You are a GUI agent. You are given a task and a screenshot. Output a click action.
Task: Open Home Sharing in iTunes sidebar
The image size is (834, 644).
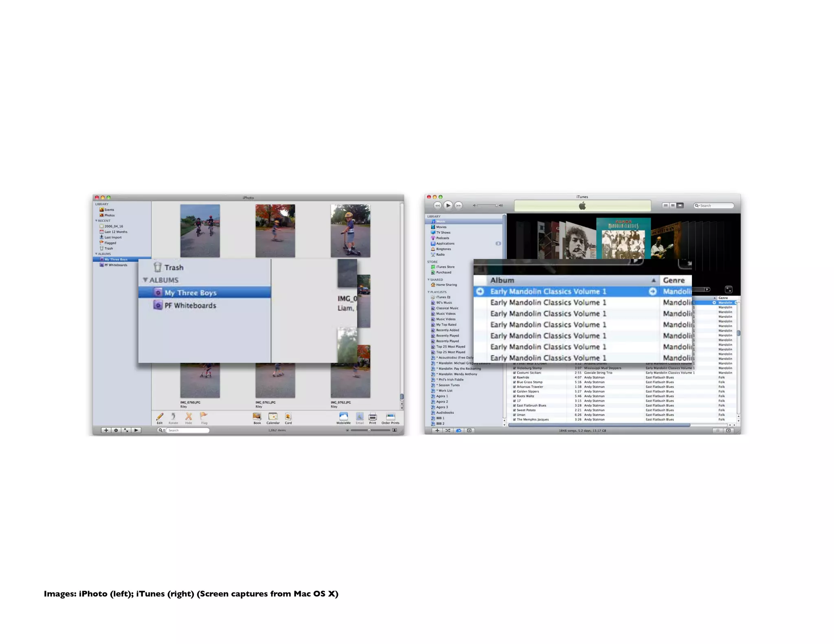[x=444, y=285]
